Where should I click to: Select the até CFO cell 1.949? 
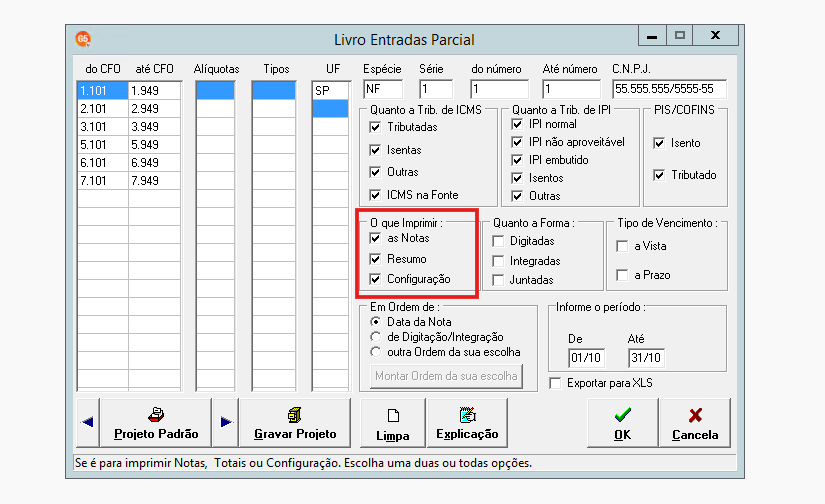click(155, 90)
